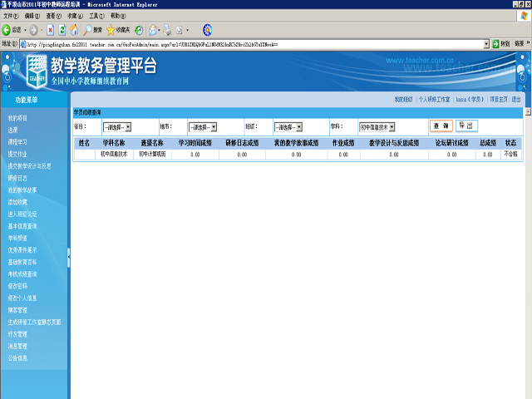
Task: Collapse the left sidebar with splitter arrow
Action: click(x=68, y=254)
